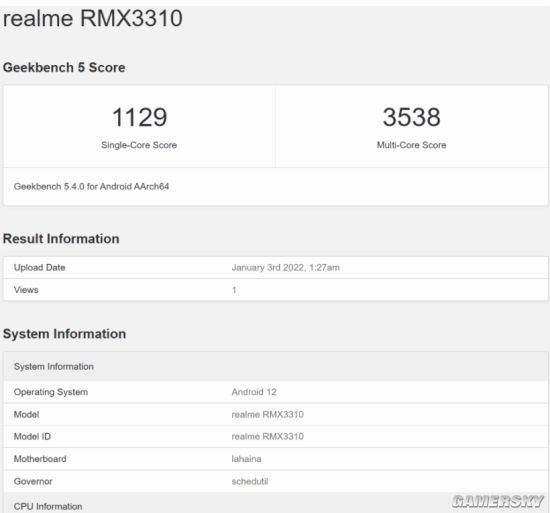Click the realme RMX3310 page title
550x513 pixels.
point(93,18)
